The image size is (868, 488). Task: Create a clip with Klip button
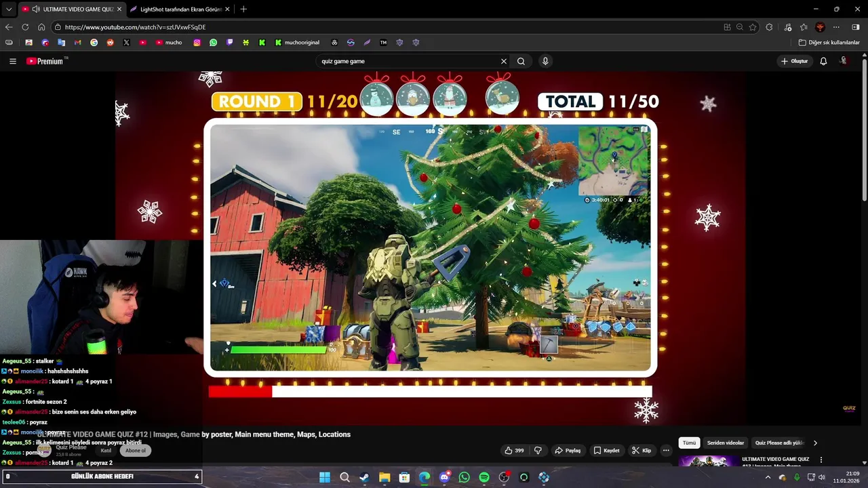coord(642,450)
